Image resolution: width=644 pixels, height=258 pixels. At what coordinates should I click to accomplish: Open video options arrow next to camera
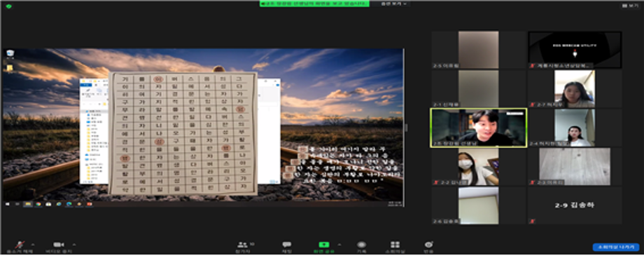(x=74, y=243)
